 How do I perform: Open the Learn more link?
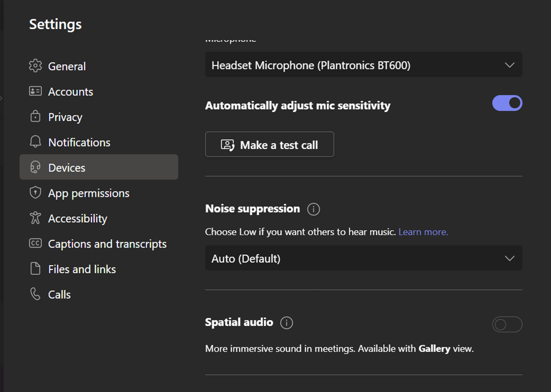423,232
